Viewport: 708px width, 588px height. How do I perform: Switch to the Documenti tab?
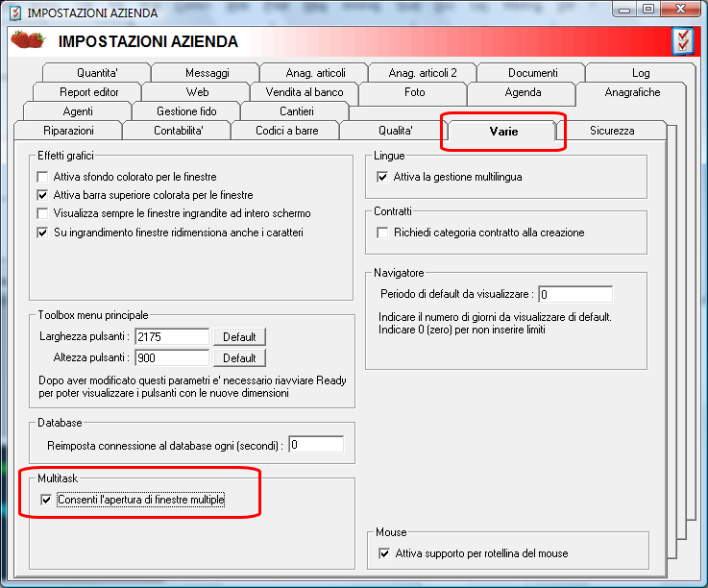pos(533,73)
